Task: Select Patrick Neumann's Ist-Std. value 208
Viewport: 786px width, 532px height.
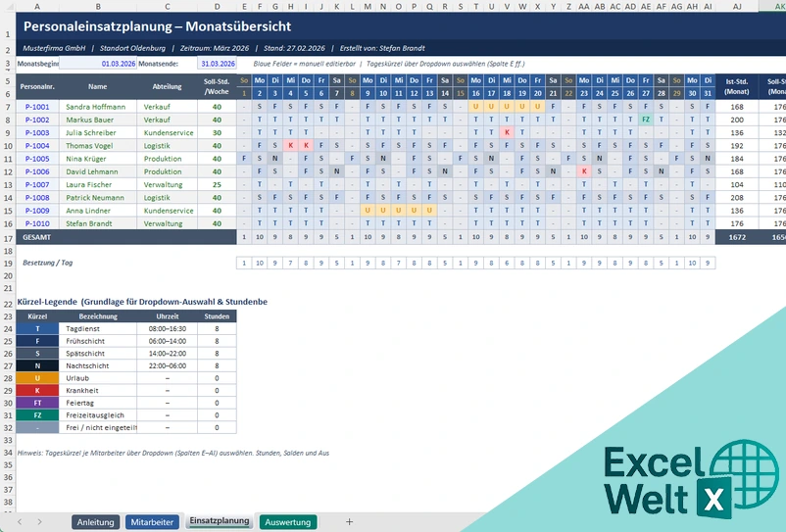Action: pos(737,198)
